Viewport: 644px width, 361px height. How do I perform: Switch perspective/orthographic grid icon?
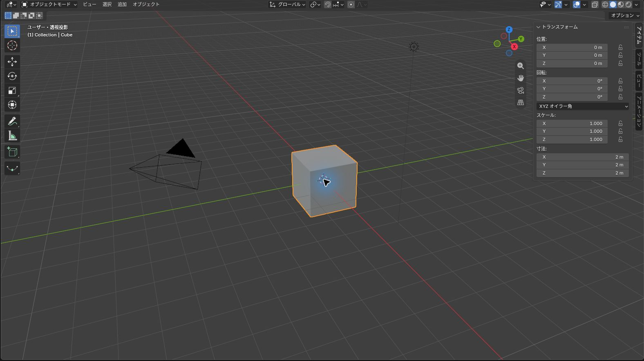[520, 103]
